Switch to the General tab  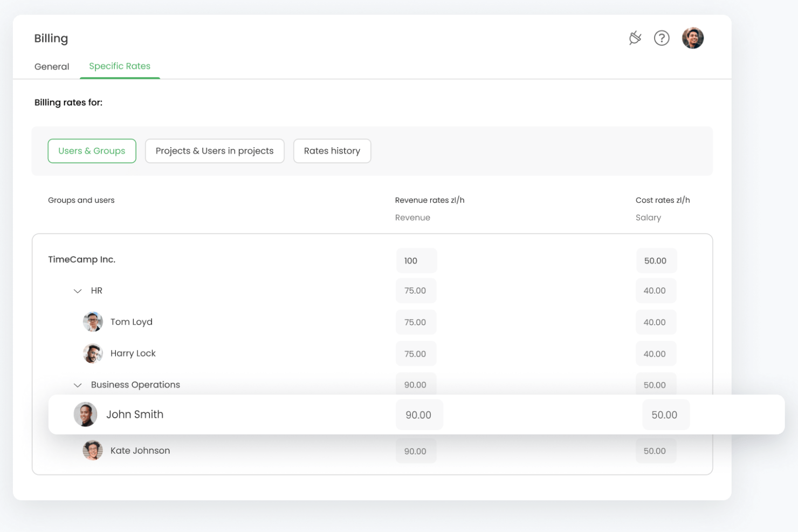52,66
